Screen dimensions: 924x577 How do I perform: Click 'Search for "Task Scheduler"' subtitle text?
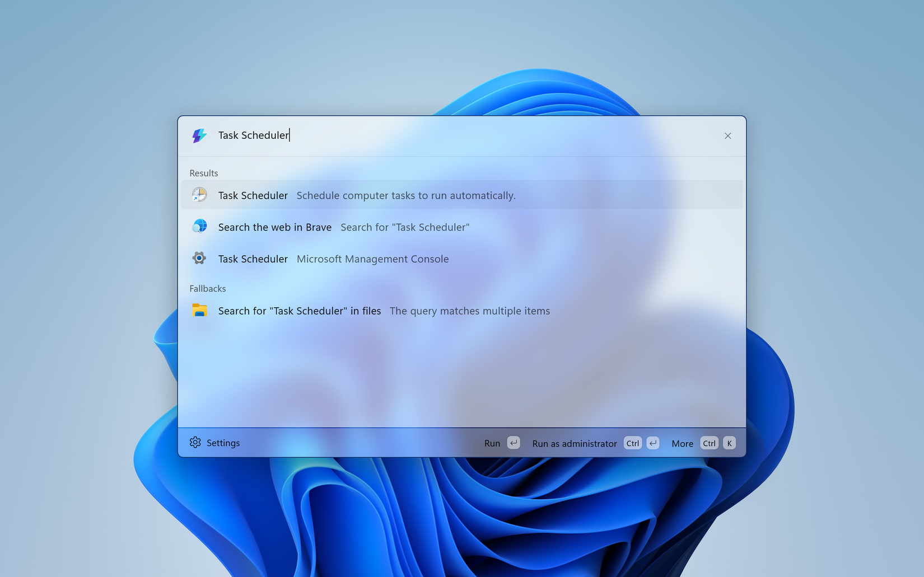click(405, 227)
